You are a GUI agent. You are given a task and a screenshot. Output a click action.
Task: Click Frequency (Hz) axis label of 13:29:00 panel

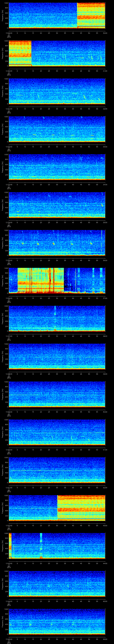click(3, 16)
